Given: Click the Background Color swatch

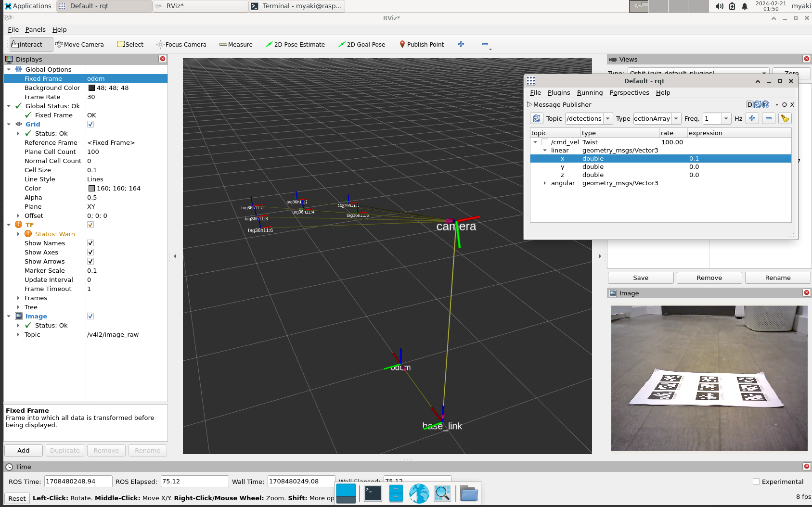Looking at the screenshot, I should tap(91, 88).
